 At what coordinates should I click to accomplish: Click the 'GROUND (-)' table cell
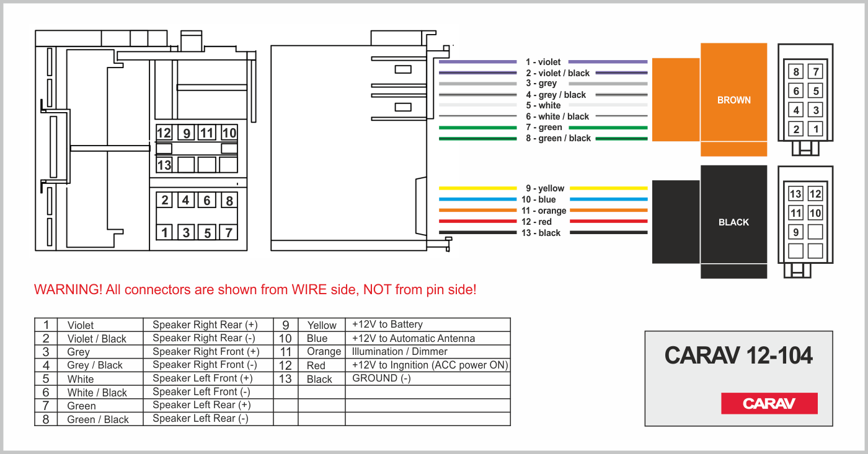coord(381,378)
